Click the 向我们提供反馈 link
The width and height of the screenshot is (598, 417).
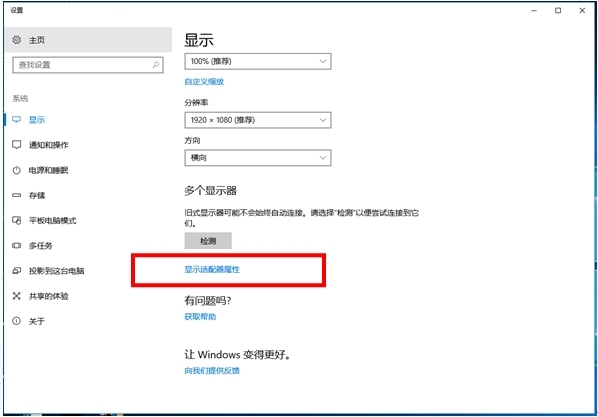pyautogui.click(x=212, y=370)
